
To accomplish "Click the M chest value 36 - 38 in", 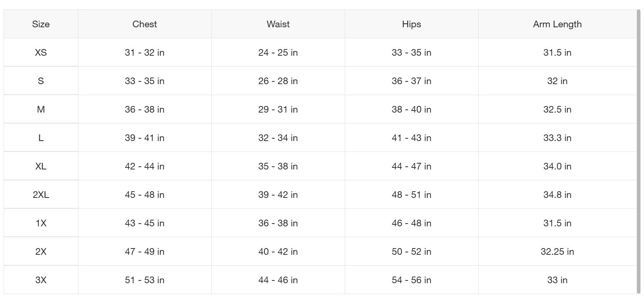I will pos(145,109).
